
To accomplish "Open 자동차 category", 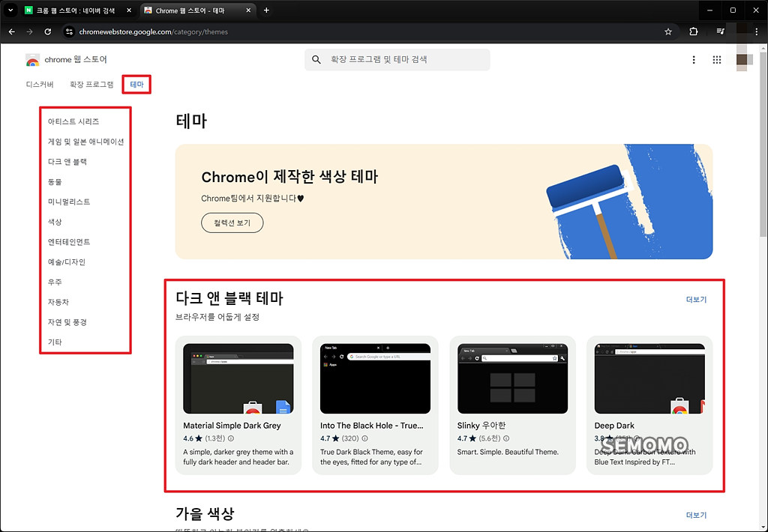I will point(58,302).
